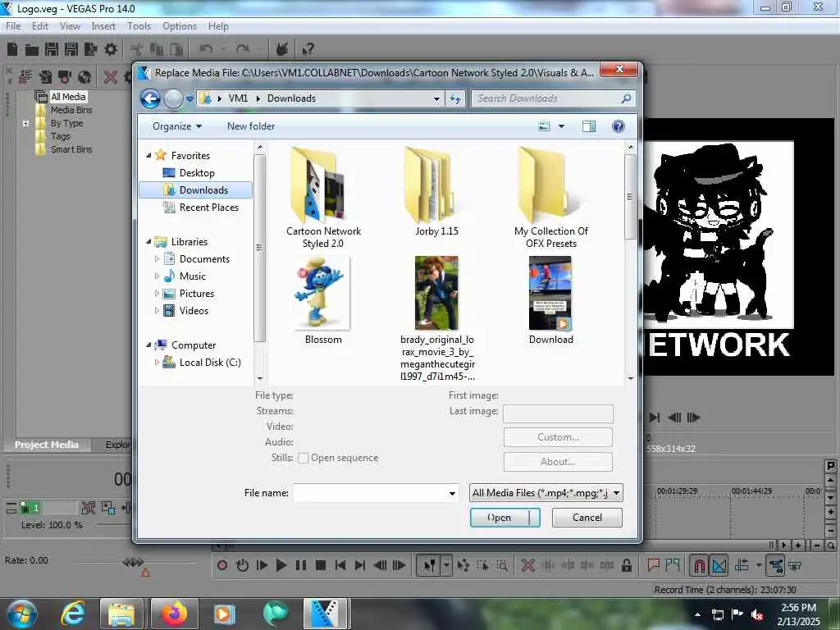Viewport: 840px width, 630px height.
Task: Collapse the Libraries group
Action: coord(149,242)
